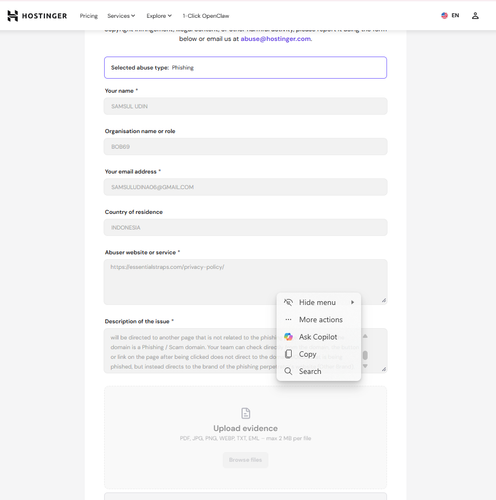Screen dimensions: 496x500
Task: Click the Country of residence label
Action: pyautogui.click(x=134, y=212)
